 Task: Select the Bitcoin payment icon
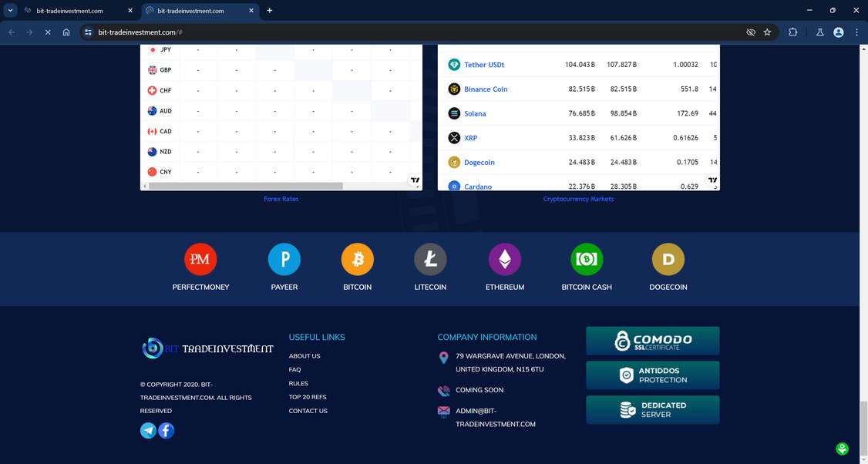coord(357,259)
